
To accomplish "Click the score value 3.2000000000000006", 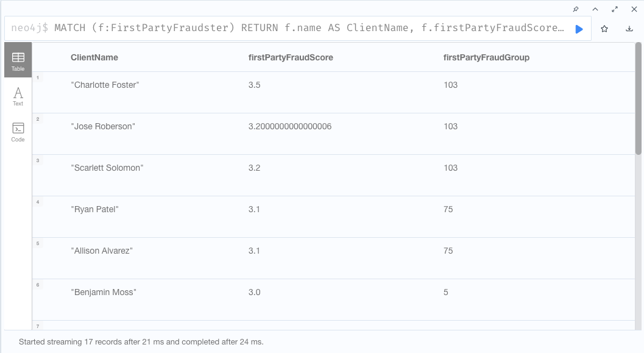I will click(x=290, y=127).
